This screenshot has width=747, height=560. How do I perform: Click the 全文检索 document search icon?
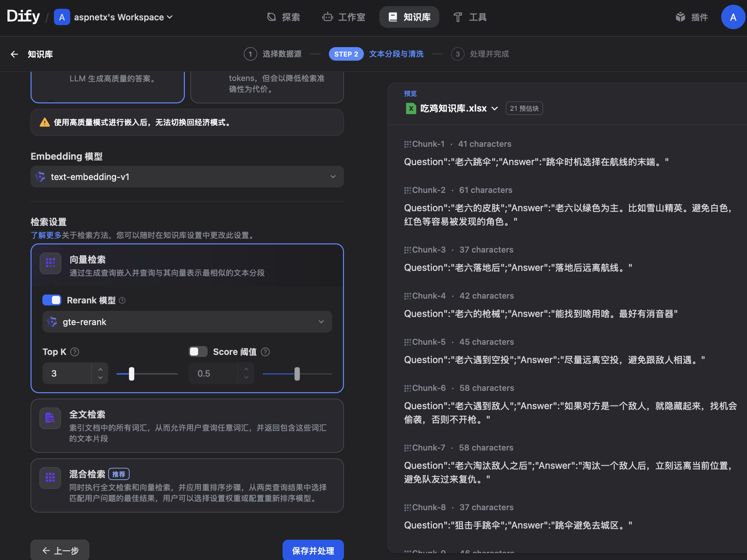click(x=50, y=418)
